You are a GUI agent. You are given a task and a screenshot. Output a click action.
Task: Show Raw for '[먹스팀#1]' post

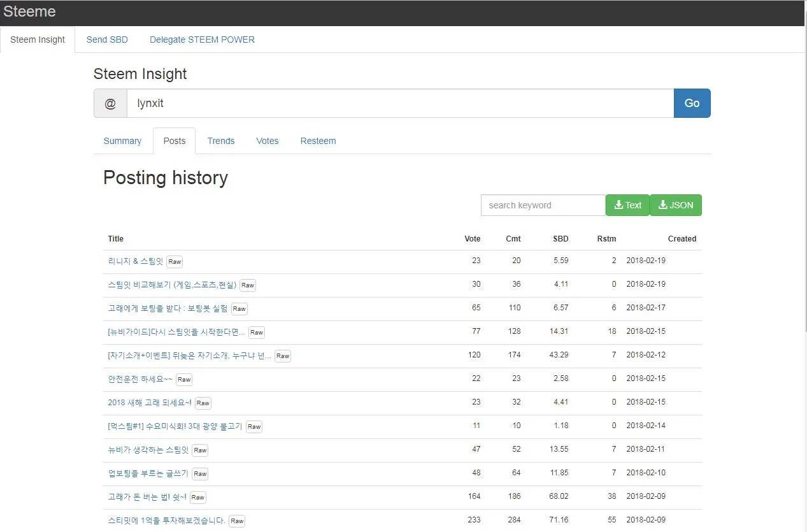coord(254,427)
